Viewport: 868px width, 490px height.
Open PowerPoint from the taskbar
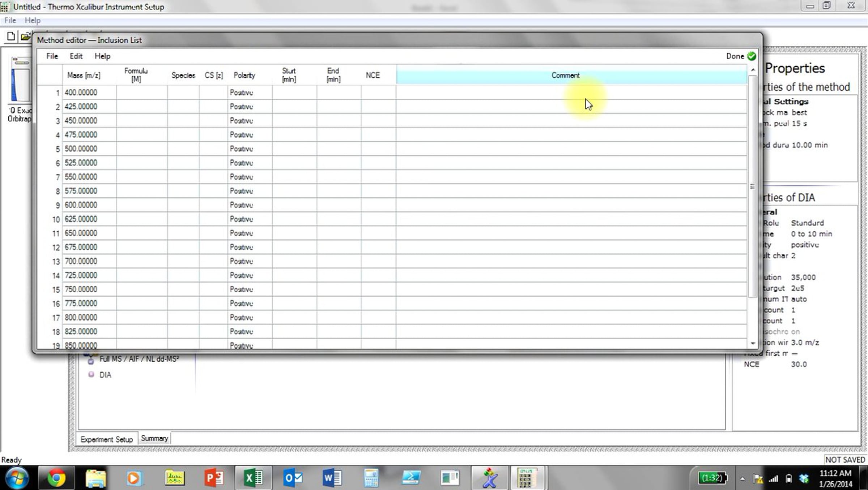click(214, 478)
